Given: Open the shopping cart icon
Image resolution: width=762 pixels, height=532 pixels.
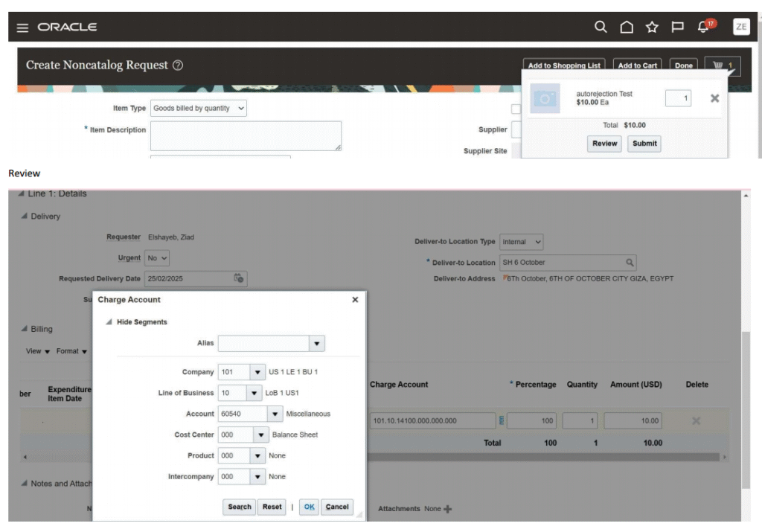Looking at the screenshot, I should 722,65.
